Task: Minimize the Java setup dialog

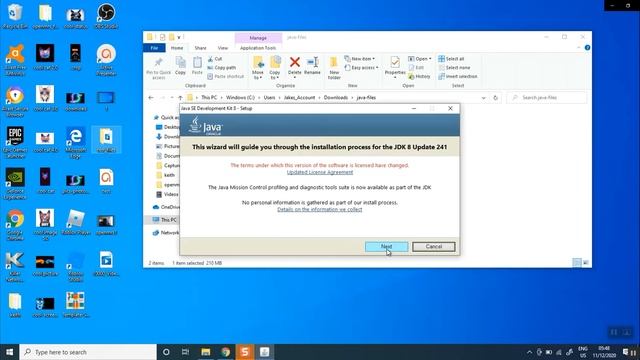Action: (x=414, y=109)
